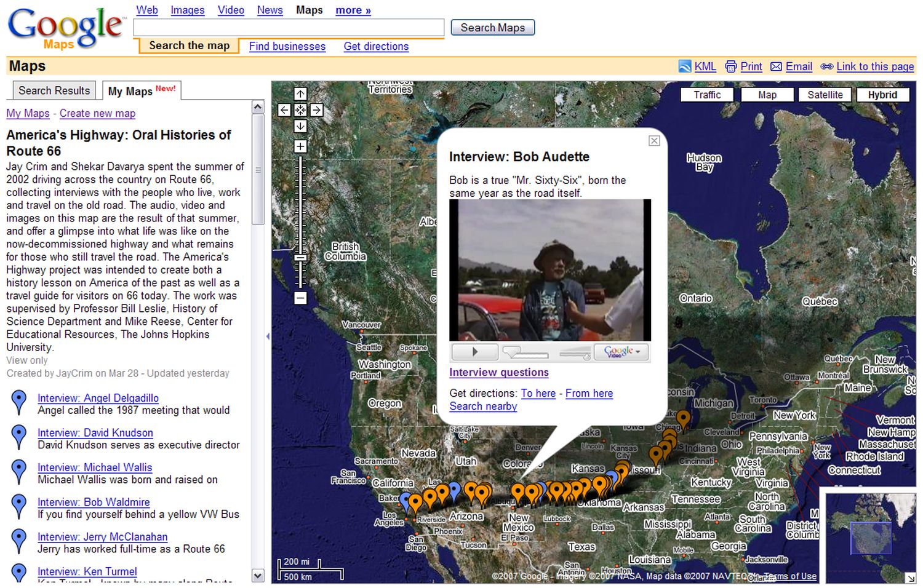Pan the map up with arrow button

[300, 93]
